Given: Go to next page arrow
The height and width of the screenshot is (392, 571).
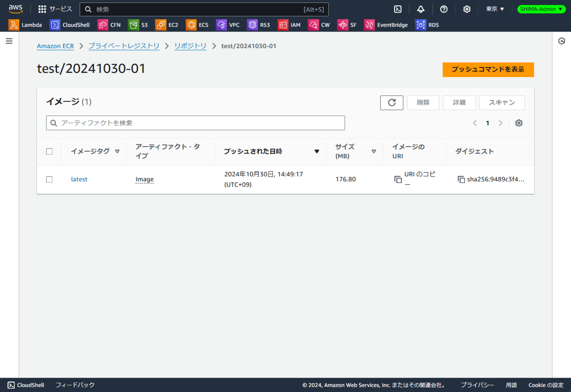Looking at the screenshot, I should [500, 123].
